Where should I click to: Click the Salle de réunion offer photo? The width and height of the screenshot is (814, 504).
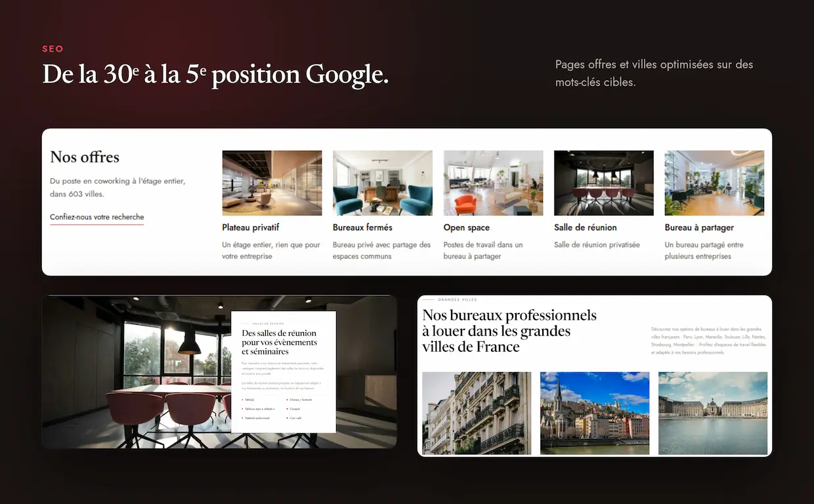click(604, 183)
